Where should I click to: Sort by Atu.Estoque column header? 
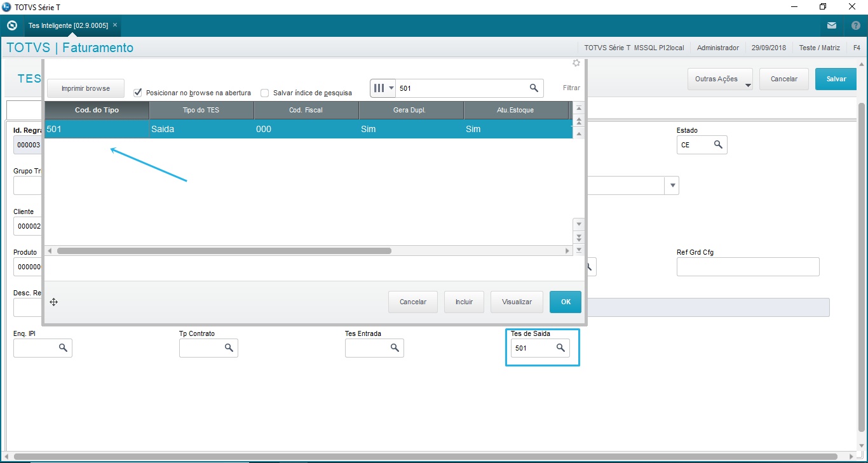coord(516,110)
